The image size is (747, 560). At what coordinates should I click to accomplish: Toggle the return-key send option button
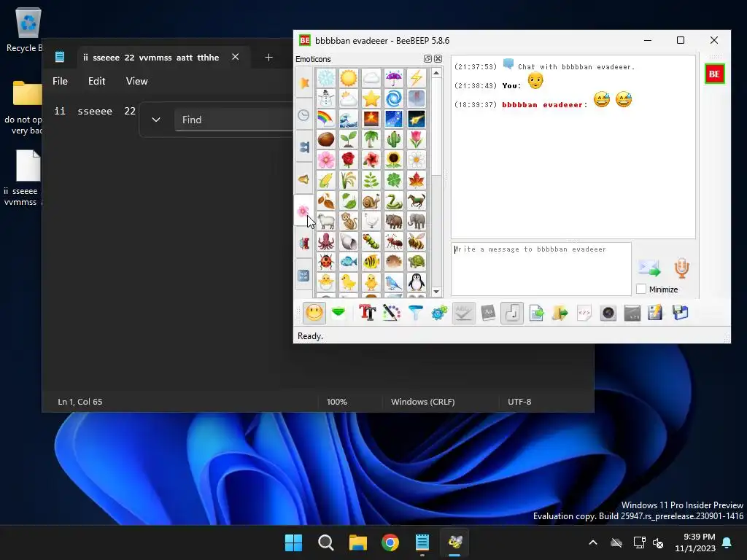(512, 313)
